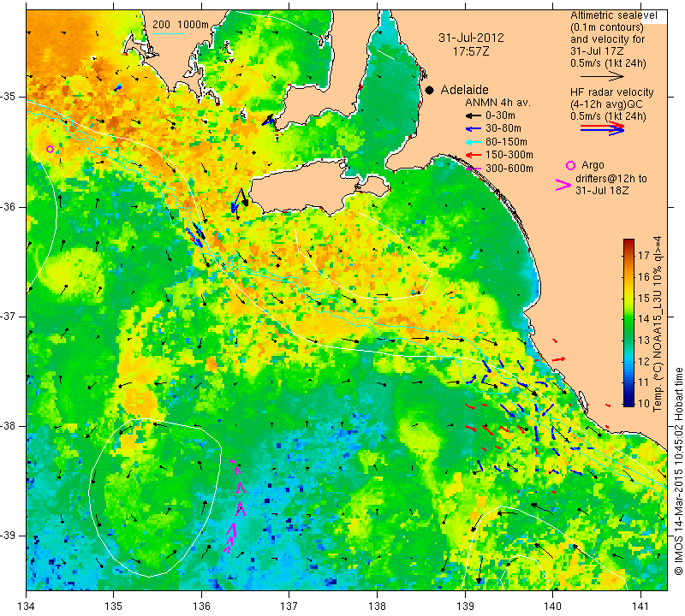
Task: Click the magenta 300-600m legend arrow
Action: point(474,168)
